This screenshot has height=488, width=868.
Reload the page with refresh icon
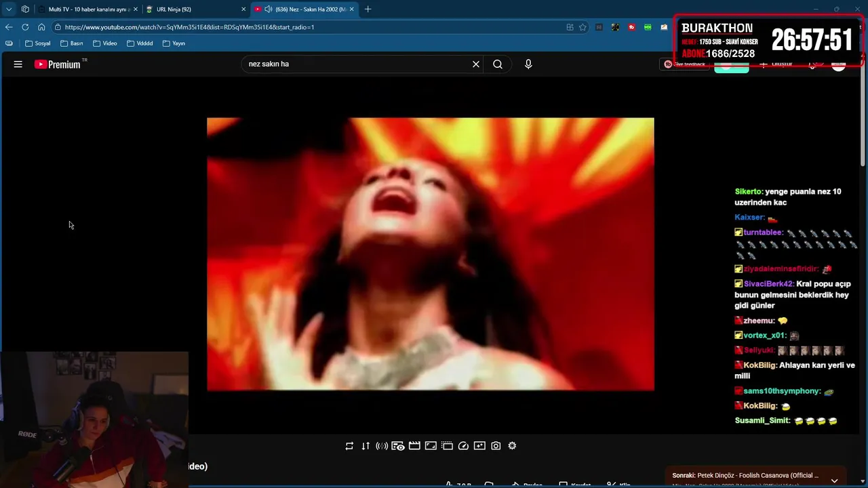pyautogui.click(x=25, y=27)
